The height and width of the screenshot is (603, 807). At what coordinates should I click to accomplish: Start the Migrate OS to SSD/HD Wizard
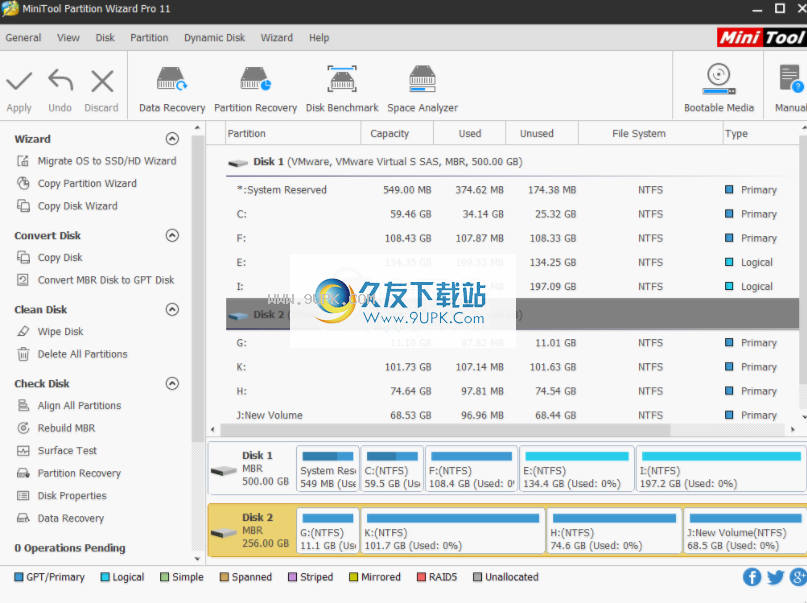(x=107, y=161)
